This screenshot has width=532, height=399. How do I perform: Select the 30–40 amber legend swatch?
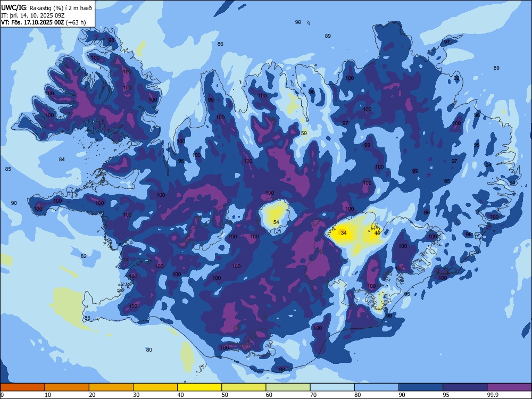tap(155, 387)
